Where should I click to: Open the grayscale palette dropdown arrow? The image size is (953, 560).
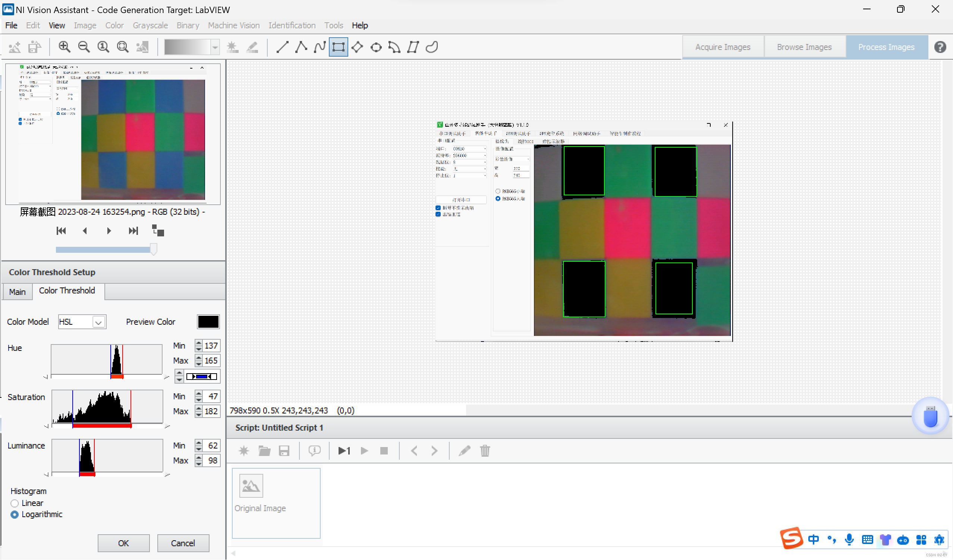(x=215, y=47)
